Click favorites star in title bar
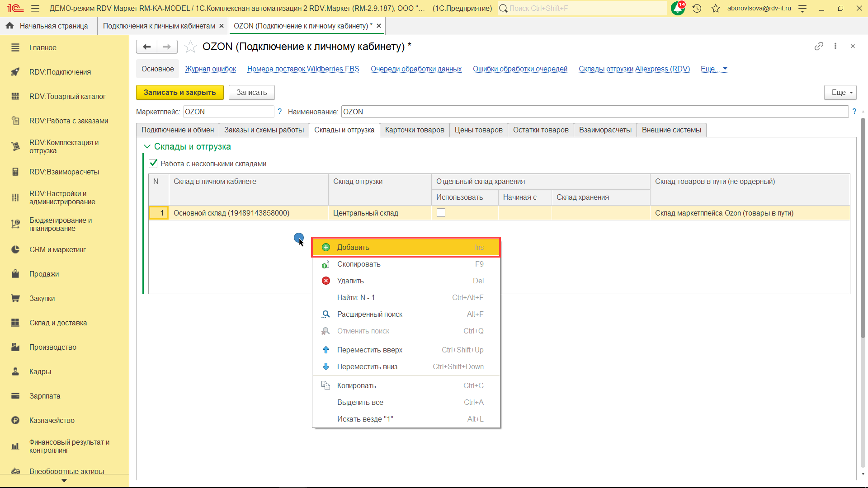 tap(715, 8)
